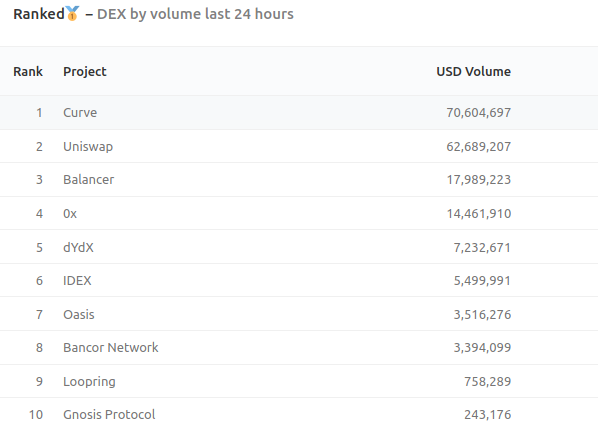The width and height of the screenshot is (598, 432).
Task: Click rank number 7 in Oasis row
Action: pyautogui.click(x=39, y=315)
